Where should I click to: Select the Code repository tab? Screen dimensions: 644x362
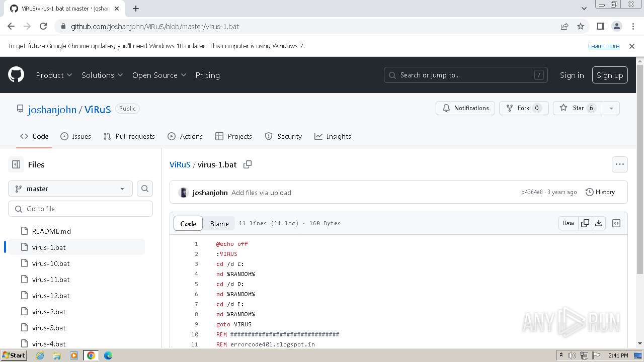[34, 136]
